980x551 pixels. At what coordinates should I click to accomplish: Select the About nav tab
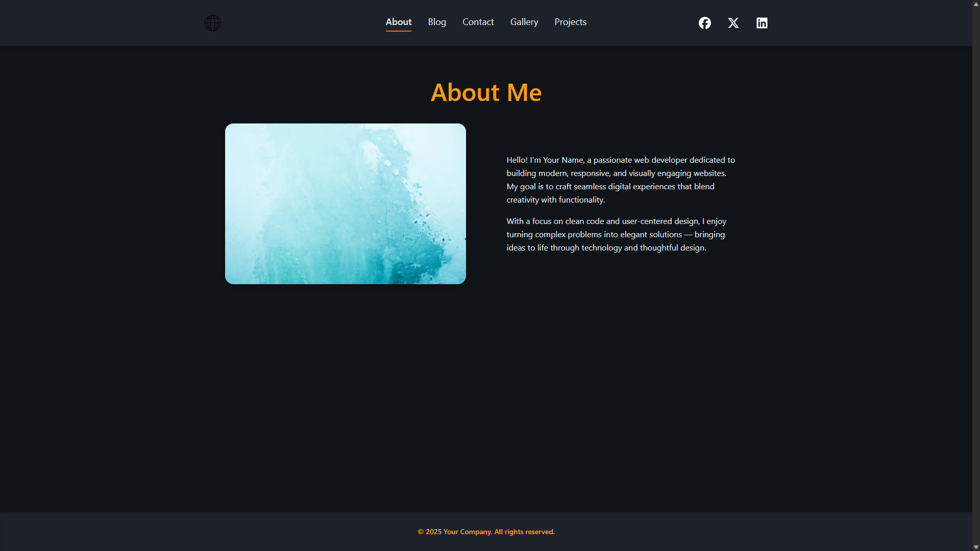point(398,22)
